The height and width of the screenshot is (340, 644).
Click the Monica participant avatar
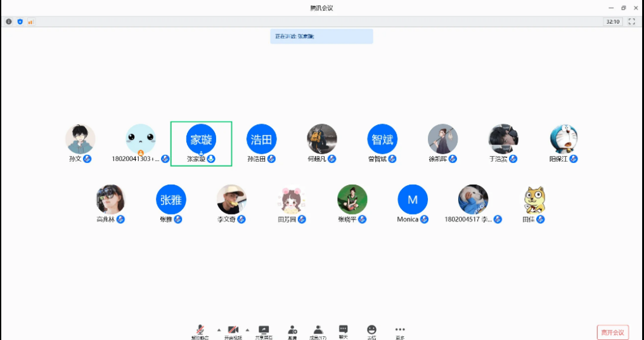[x=413, y=199]
